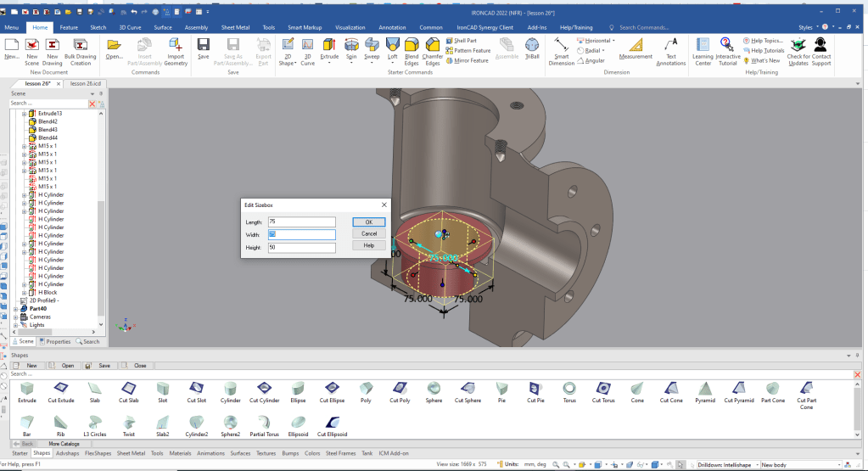Open the Sheet Metal ribbon tab

coord(235,27)
